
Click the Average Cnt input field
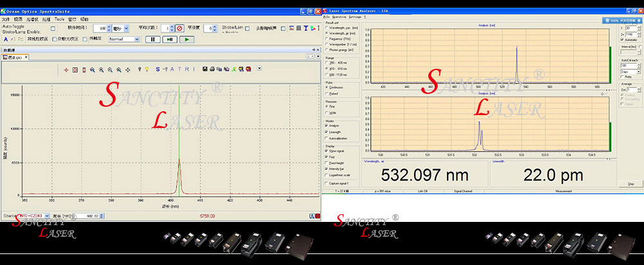630,89
